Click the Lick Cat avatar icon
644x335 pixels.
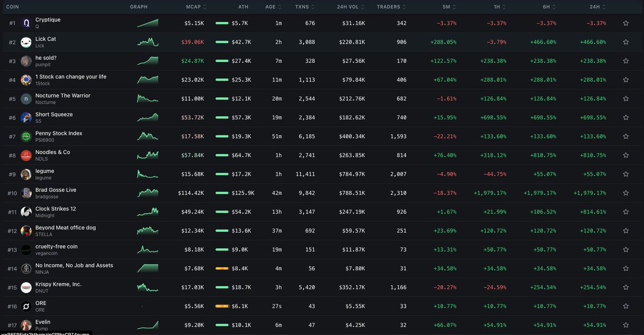pyautogui.click(x=26, y=42)
